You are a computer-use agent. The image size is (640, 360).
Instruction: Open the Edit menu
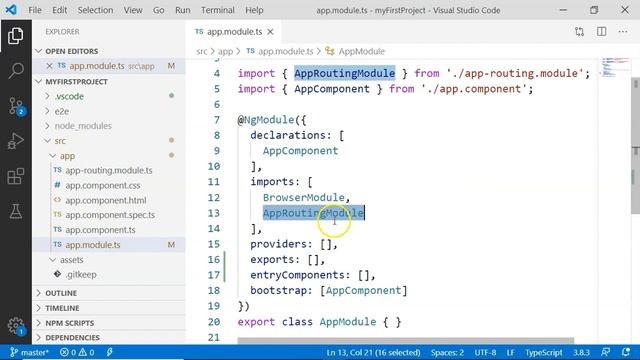pyautogui.click(x=59, y=10)
